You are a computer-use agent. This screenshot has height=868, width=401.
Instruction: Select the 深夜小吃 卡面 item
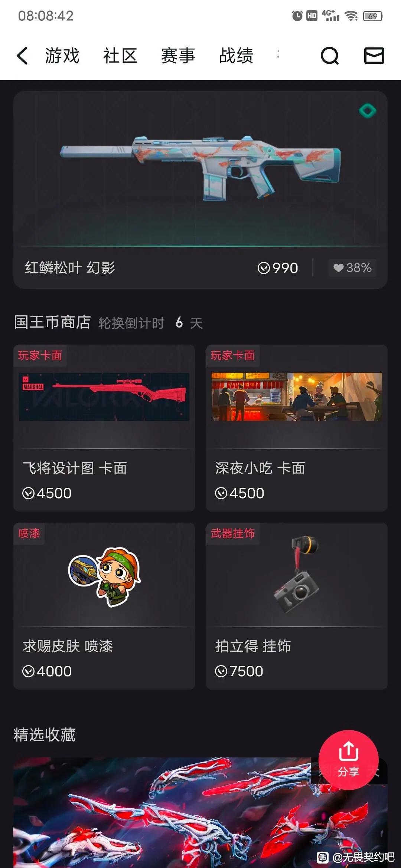pos(297,428)
